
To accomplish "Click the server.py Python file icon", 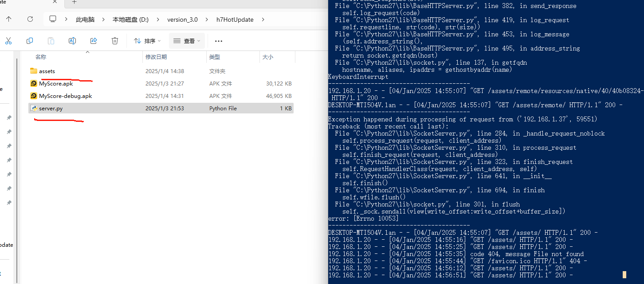I will tap(34, 108).
